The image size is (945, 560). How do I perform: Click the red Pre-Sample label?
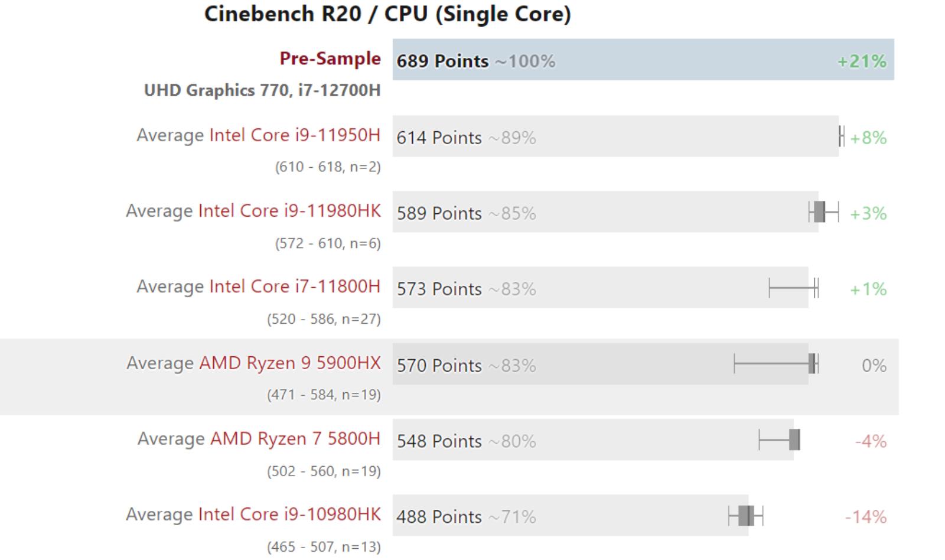[x=330, y=58]
